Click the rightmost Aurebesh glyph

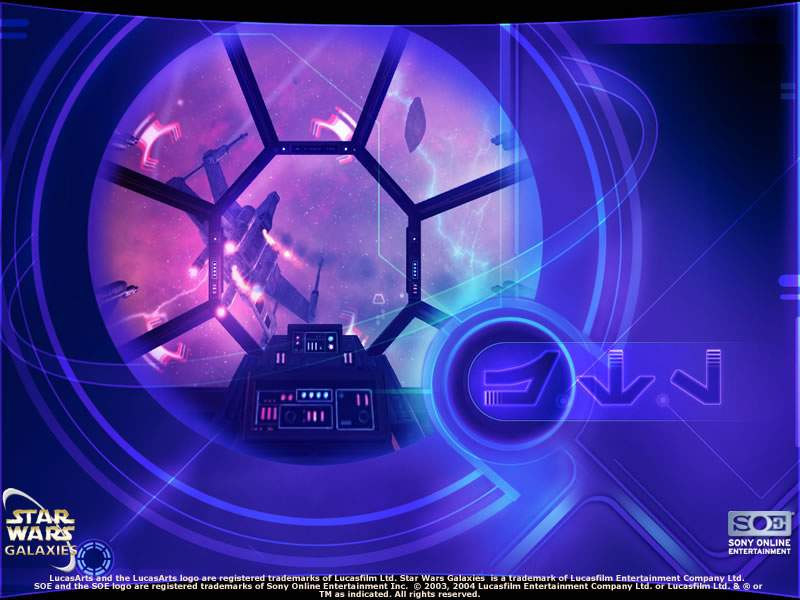click(x=696, y=375)
